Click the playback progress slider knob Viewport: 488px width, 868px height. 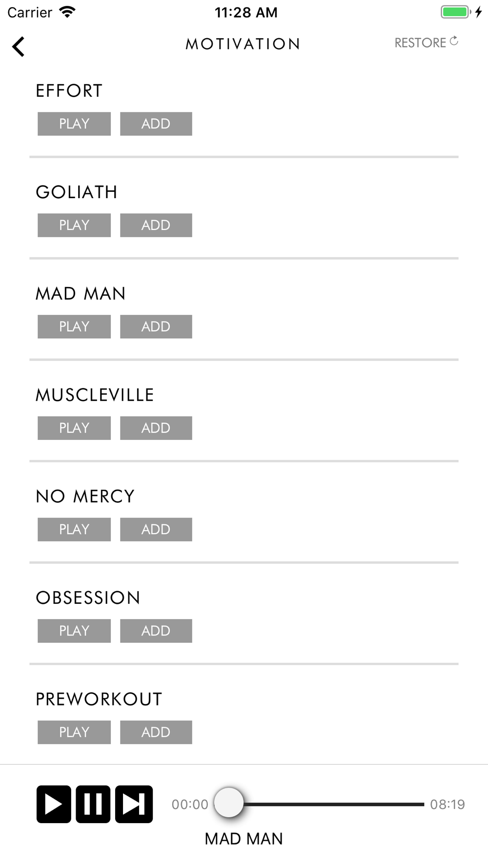[229, 802]
